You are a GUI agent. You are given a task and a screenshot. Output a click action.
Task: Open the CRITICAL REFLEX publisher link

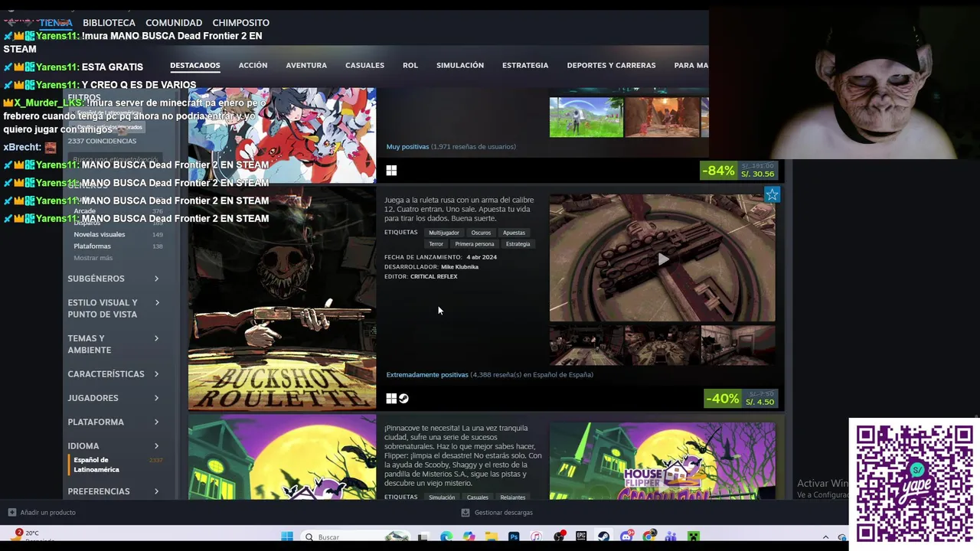(433, 276)
